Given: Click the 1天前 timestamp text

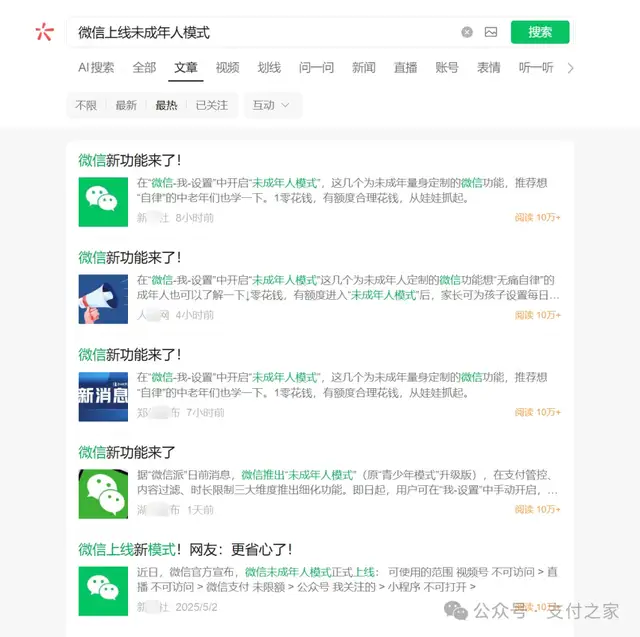Looking at the screenshot, I should tap(200, 510).
